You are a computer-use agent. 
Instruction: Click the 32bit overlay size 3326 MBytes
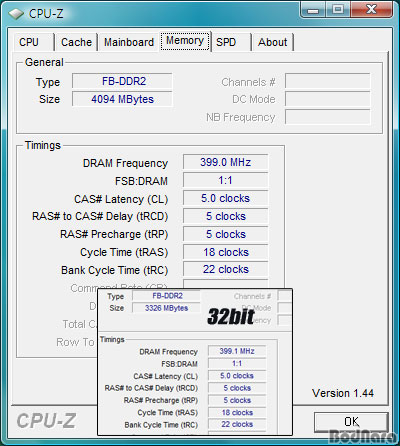(x=166, y=308)
